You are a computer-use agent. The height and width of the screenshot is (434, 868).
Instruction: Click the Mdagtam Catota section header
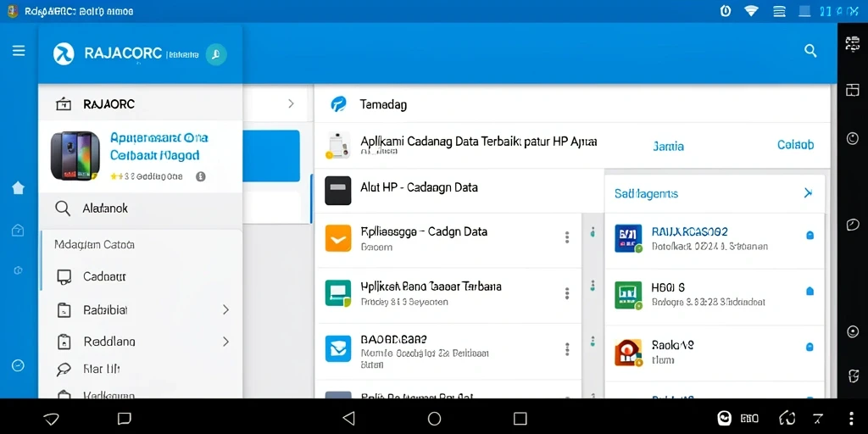95,245
